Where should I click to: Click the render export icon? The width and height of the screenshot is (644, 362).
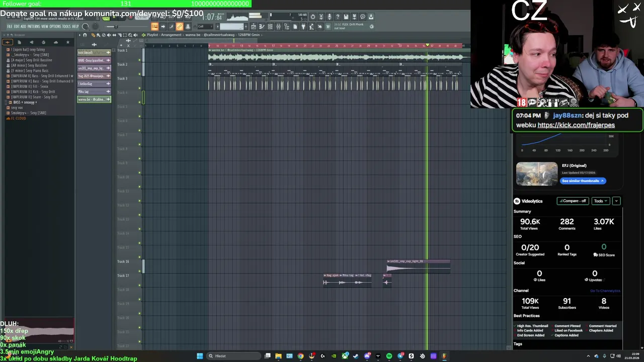[x=354, y=17]
